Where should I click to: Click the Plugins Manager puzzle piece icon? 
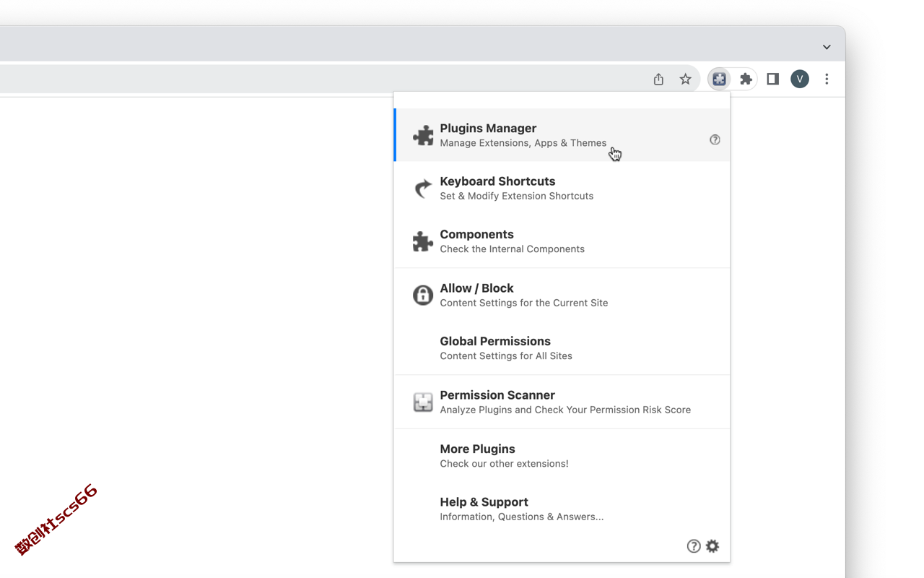(x=423, y=135)
